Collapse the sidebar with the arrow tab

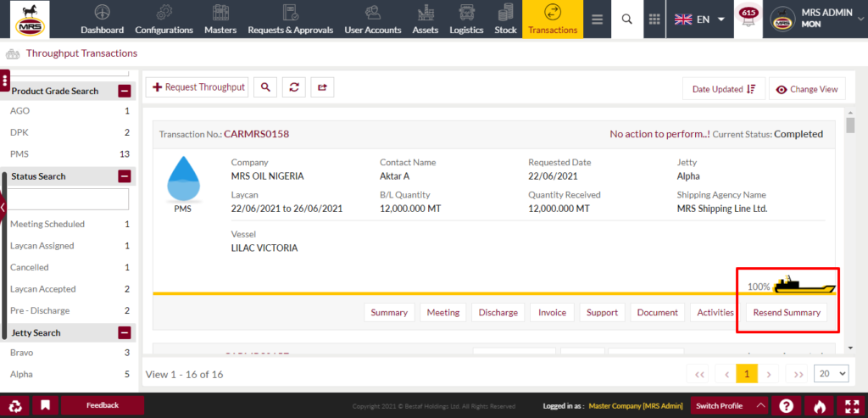tap(3, 208)
